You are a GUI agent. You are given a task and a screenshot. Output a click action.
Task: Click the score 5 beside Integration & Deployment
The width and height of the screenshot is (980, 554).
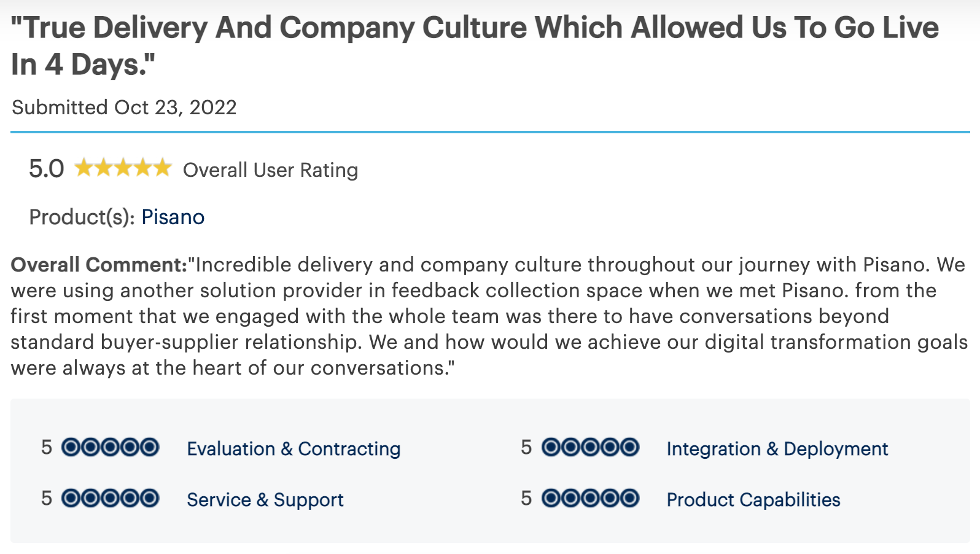coord(526,447)
